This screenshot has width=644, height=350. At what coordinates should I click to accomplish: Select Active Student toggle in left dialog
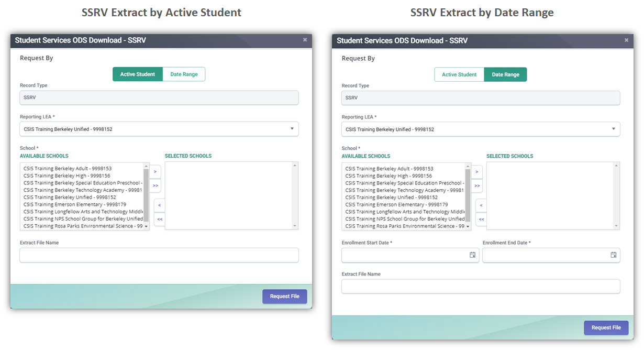point(138,74)
